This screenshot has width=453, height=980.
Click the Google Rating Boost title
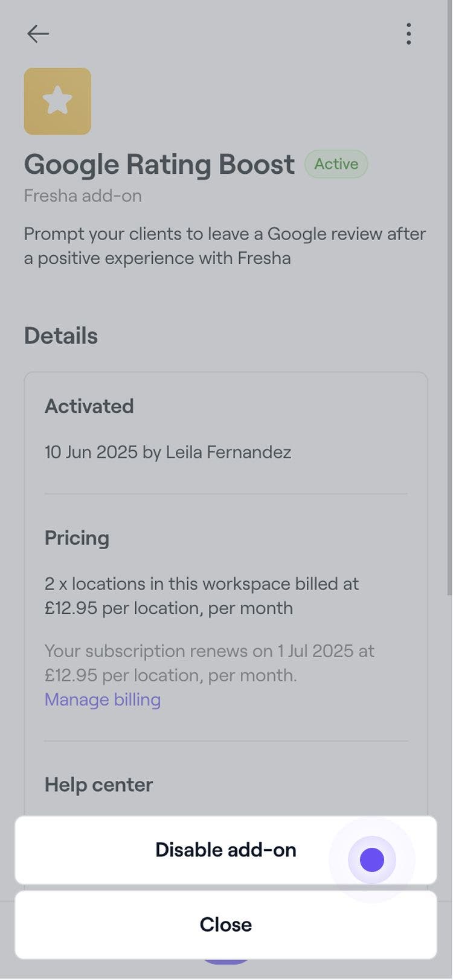159,164
